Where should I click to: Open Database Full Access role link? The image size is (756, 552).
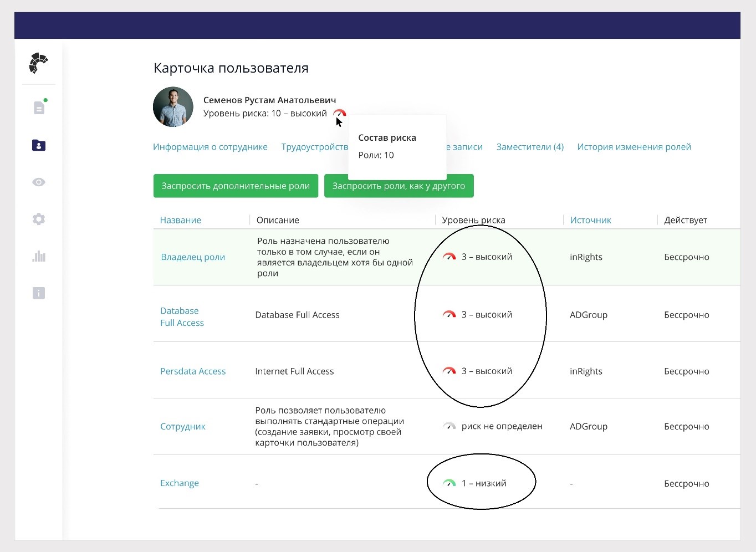(182, 317)
